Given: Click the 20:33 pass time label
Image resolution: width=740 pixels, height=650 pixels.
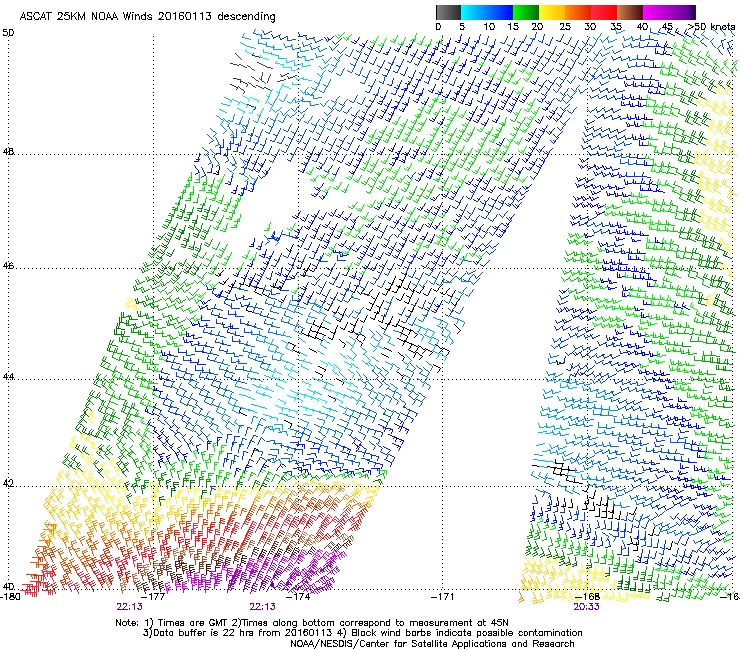Looking at the screenshot, I should [x=587, y=607].
